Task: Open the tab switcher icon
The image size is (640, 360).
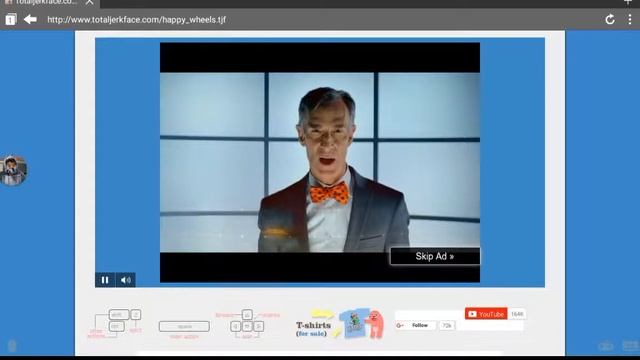Action: pyautogui.click(x=11, y=19)
